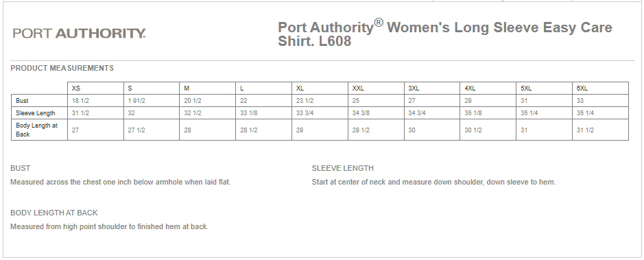Screen dimensions: 644x260
Task: Click the SLEEVE LENGTH description heading
Action: pyautogui.click(x=342, y=168)
